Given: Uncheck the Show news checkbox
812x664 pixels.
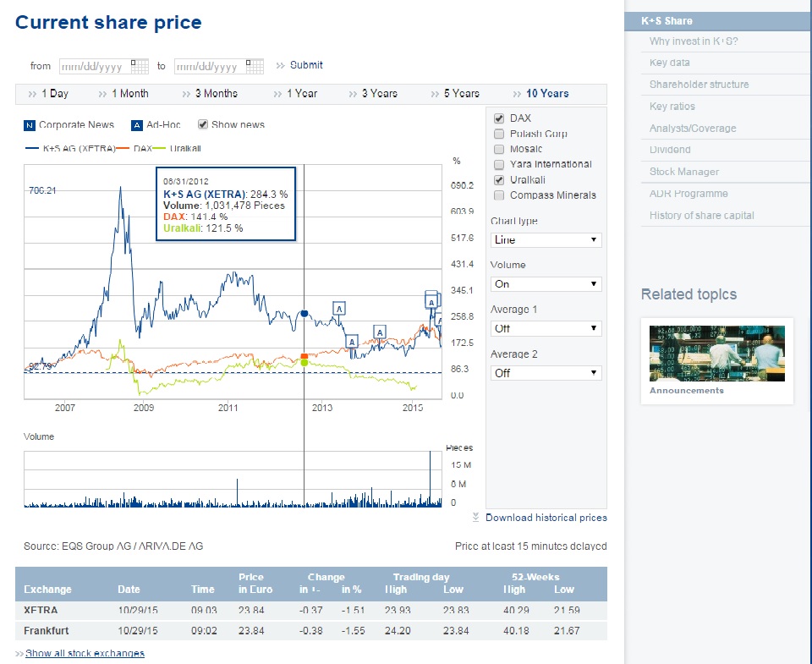Looking at the screenshot, I should [x=203, y=124].
